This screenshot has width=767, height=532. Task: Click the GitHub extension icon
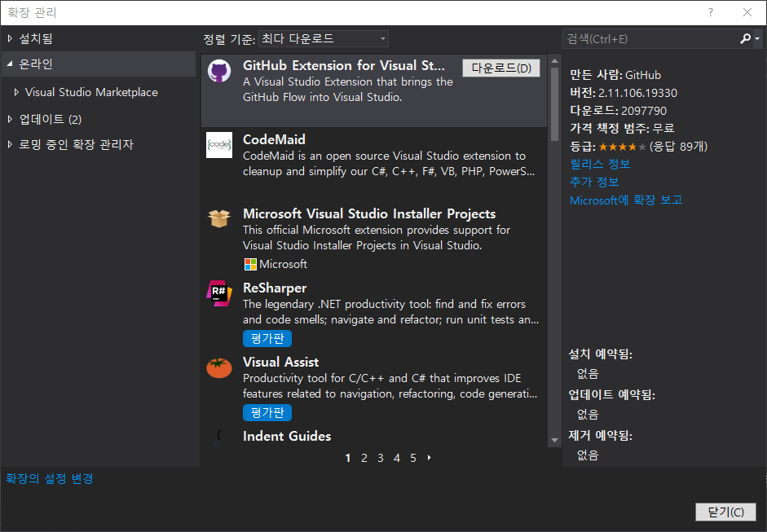click(219, 72)
